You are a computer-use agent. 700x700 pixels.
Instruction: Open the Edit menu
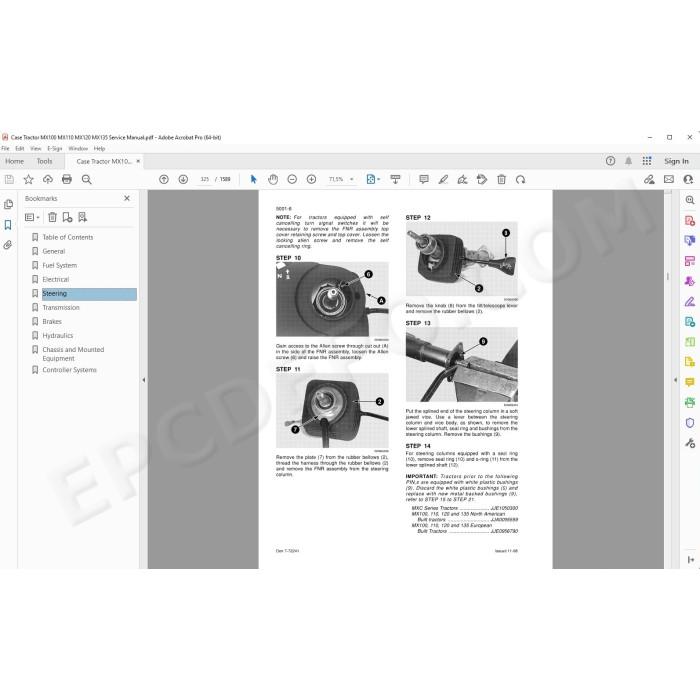[x=20, y=149]
